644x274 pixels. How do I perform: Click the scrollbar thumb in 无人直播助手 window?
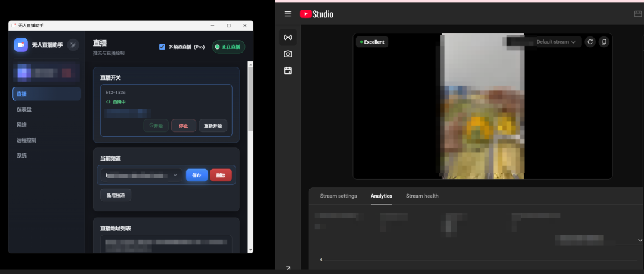[250, 98]
